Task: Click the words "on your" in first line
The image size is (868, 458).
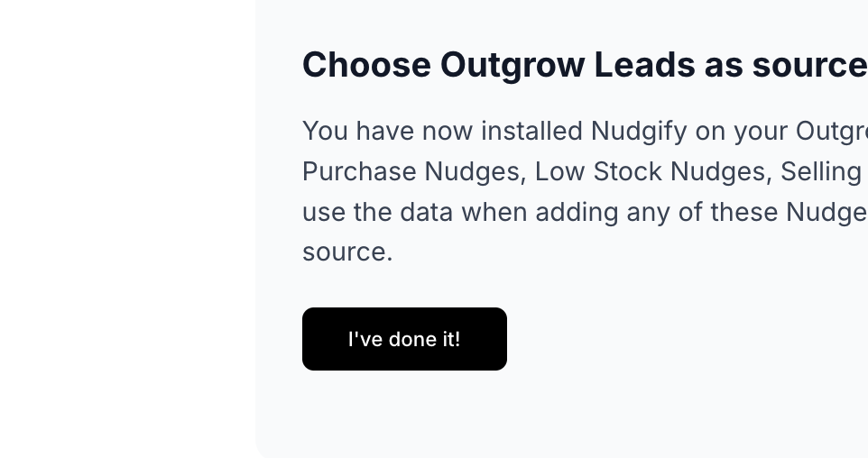Action: click(742, 132)
